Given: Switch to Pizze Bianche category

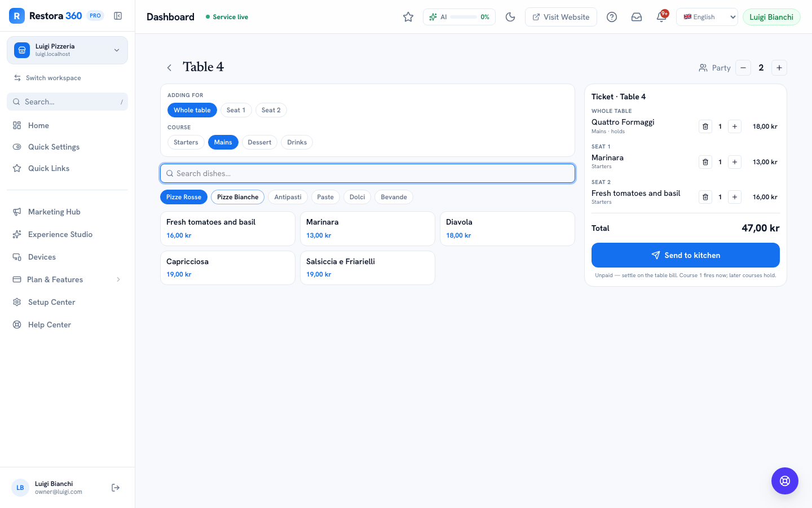Looking at the screenshot, I should [238, 197].
